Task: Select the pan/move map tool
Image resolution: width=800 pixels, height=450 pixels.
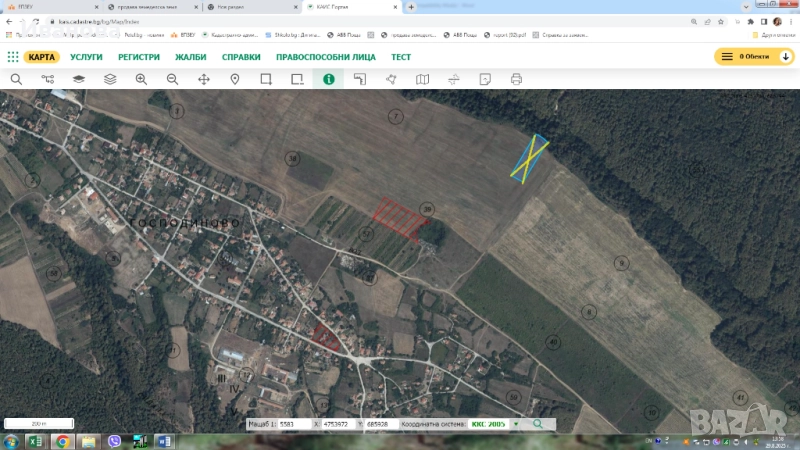Action: tap(204, 79)
